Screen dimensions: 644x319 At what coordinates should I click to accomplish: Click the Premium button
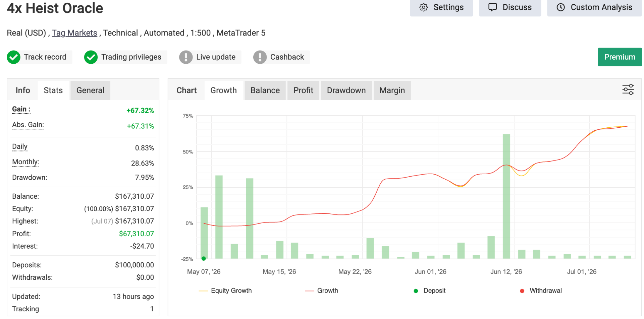pyautogui.click(x=620, y=57)
